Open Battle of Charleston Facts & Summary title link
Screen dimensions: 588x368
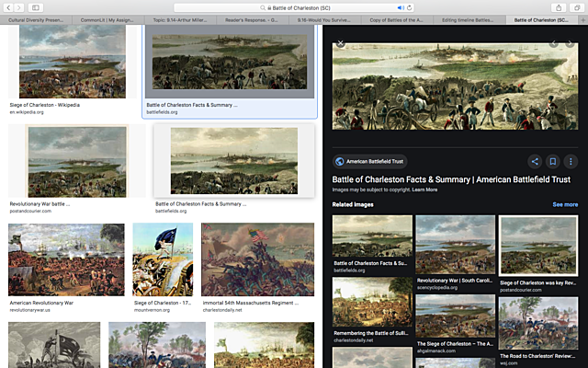click(x=451, y=179)
